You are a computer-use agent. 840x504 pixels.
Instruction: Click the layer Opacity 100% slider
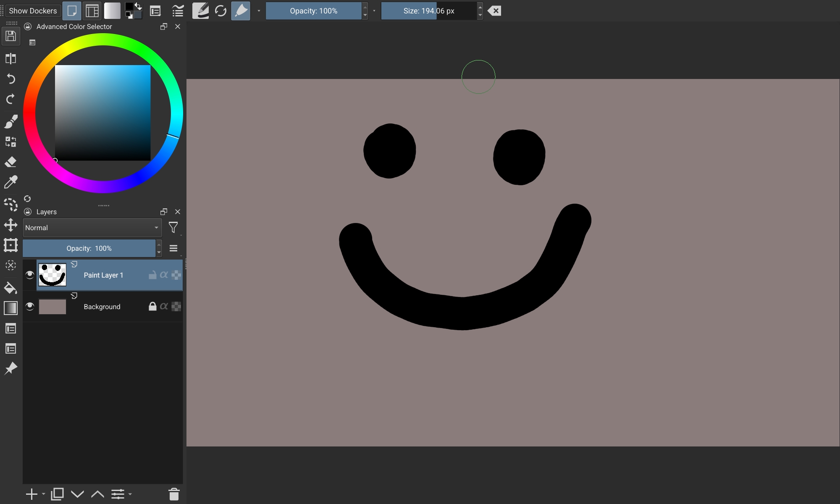89,248
